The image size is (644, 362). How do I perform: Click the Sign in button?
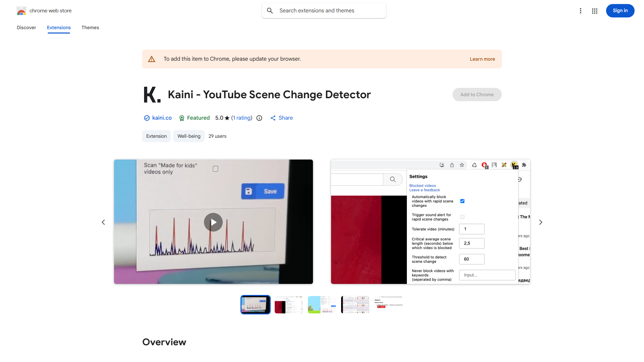[620, 11]
